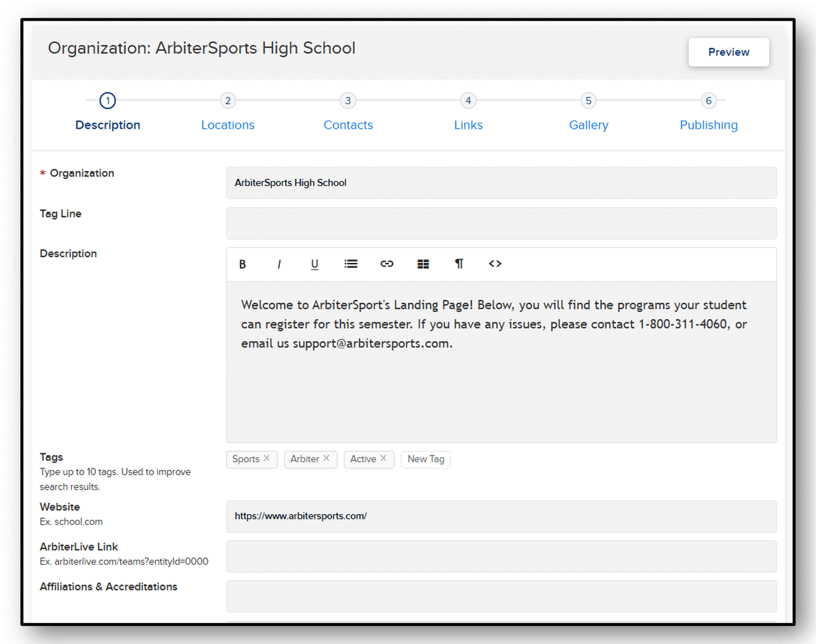
Task: Remove the Arbiter tag
Action: pos(326,458)
